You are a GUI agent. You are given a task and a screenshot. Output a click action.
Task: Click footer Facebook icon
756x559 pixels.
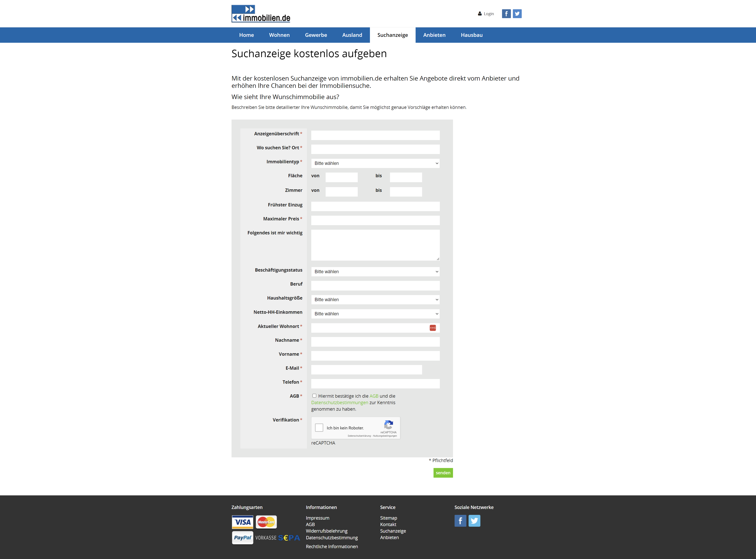tap(460, 520)
